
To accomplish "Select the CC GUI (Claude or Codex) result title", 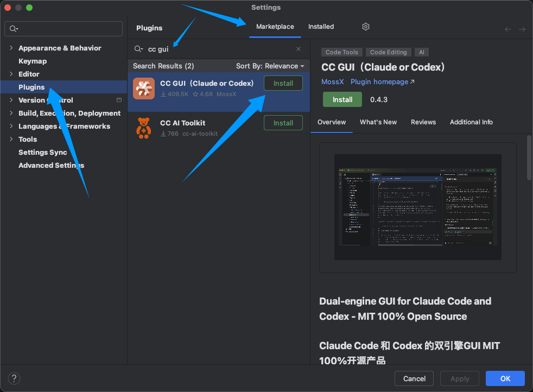I will 207,83.
